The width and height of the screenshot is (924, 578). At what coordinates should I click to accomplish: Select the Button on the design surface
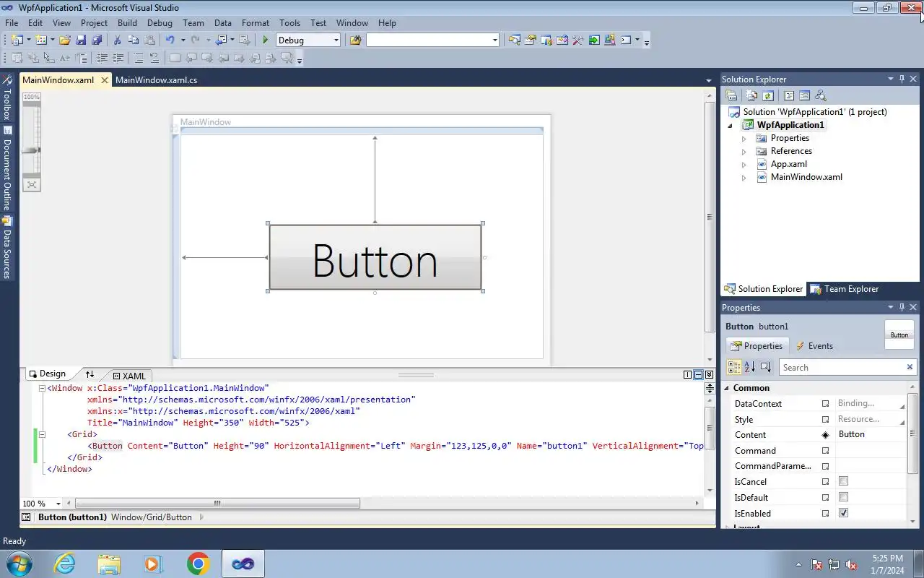pyautogui.click(x=375, y=258)
